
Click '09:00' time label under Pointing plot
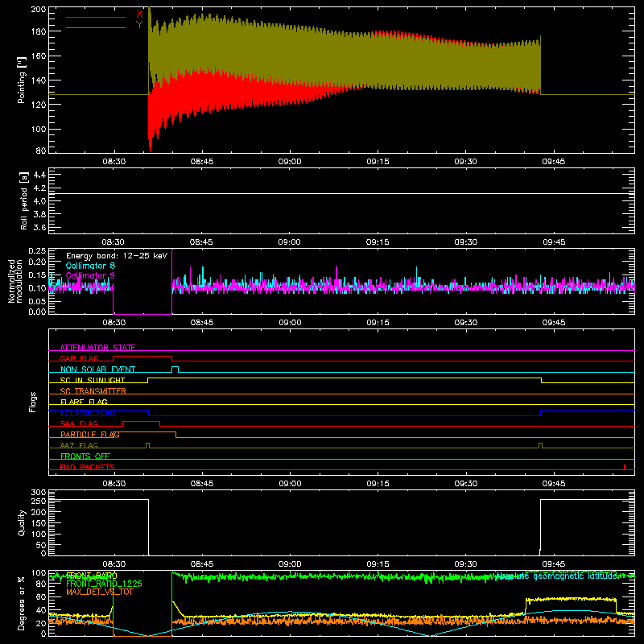(290, 162)
